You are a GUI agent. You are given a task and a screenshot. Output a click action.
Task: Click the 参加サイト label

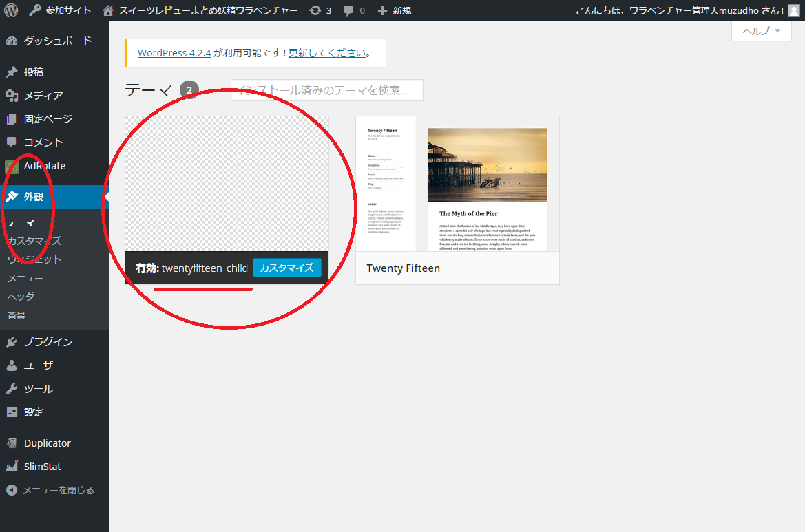(x=68, y=10)
